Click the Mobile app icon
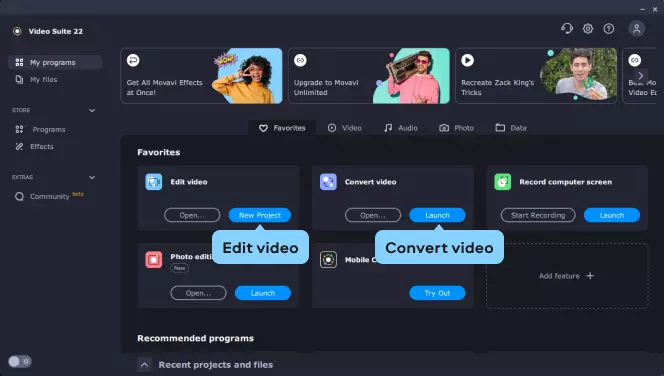The height and width of the screenshot is (376, 664). (328, 259)
